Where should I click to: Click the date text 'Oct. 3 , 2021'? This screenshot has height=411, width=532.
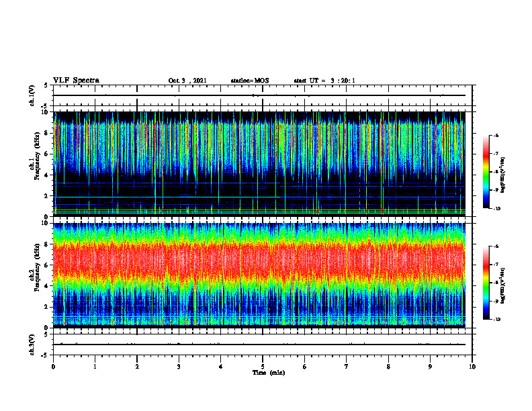(187, 81)
